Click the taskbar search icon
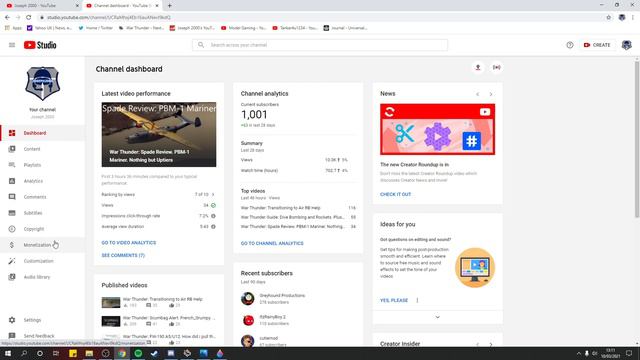640x360 pixels. pyautogui.click(x=24, y=353)
